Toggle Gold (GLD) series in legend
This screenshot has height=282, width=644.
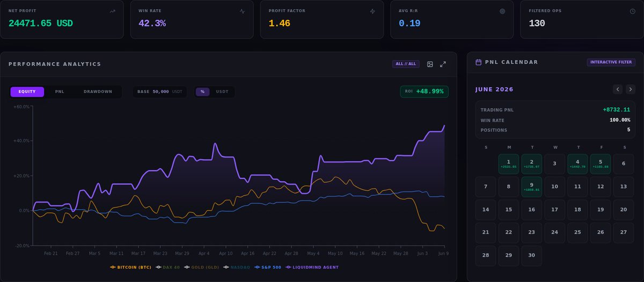[201, 267]
